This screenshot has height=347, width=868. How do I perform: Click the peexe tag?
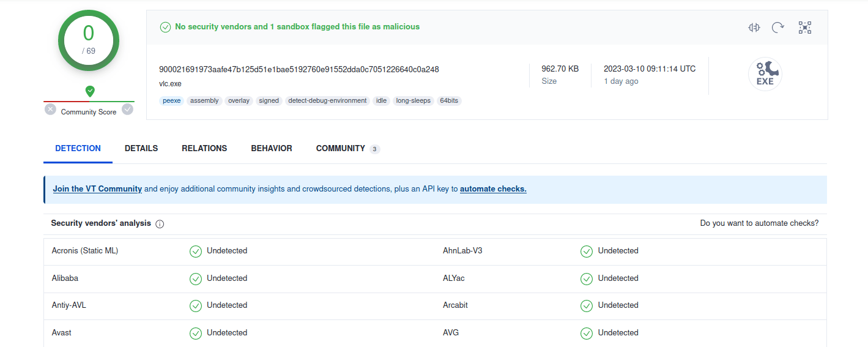click(171, 101)
